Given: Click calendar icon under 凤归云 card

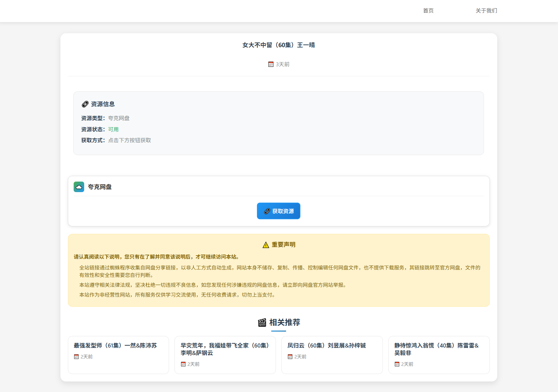Looking at the screenshot, I should tap(290, 357).
